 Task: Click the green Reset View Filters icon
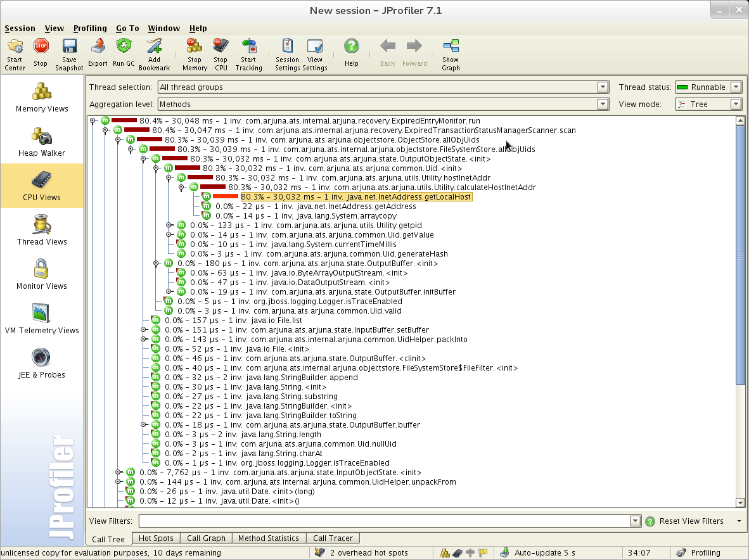650,521
